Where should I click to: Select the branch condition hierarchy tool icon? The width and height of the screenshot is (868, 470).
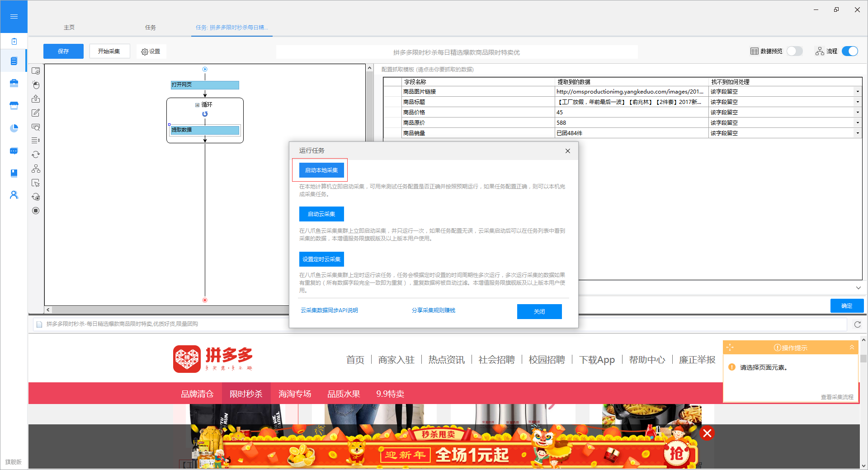point(36,169)
